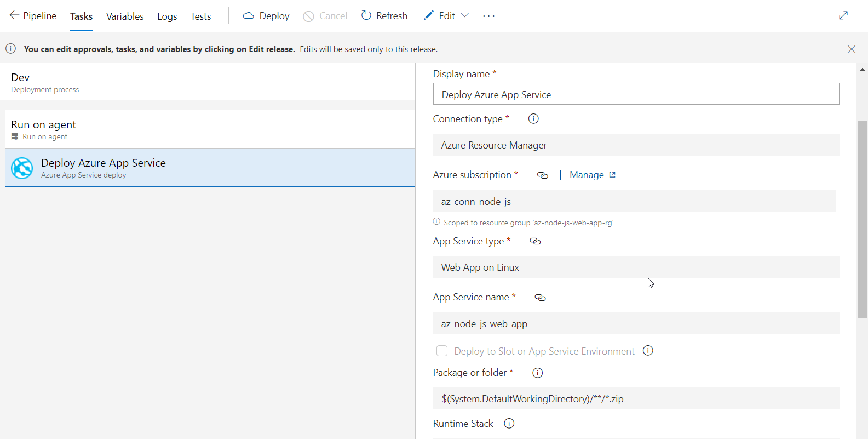Show Package or folder info tooltip
Screen dimensions: 868x439
538,373
